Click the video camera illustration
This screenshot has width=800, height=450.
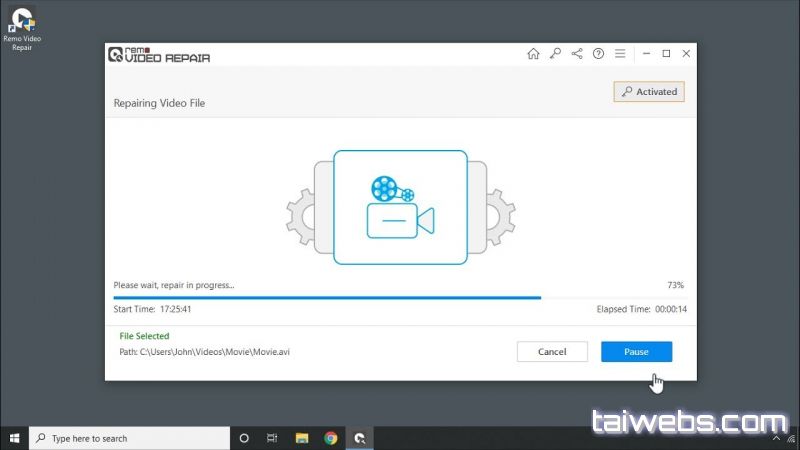pyautogui.click(x=401, y=207)
